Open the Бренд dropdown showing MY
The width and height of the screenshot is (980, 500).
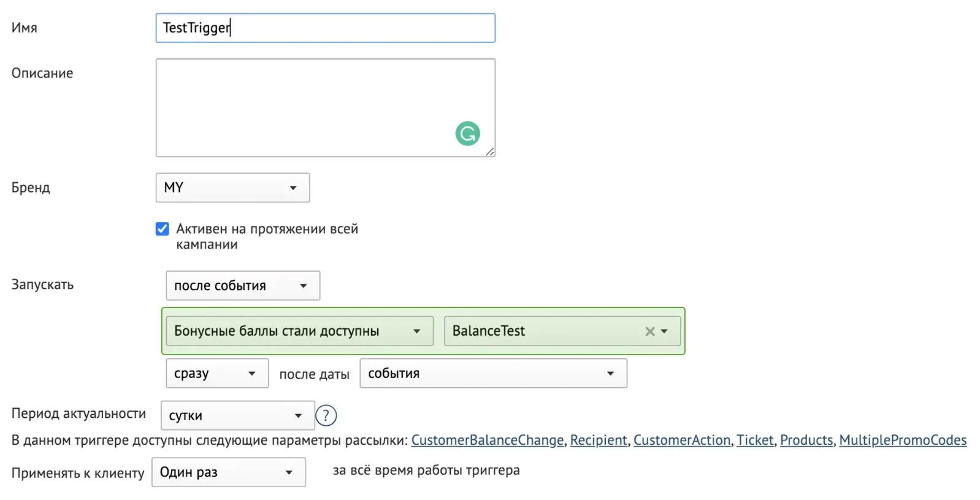(232, 188)
